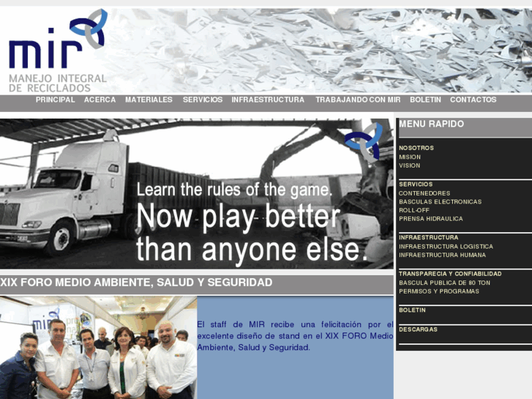Click the MIR logo in header

pos(58,51)
